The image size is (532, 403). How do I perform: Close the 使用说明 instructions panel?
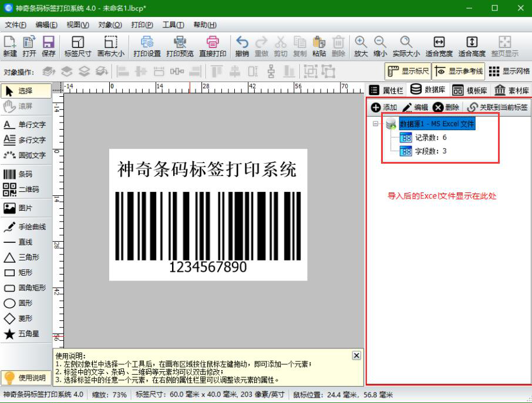[x=356, y=355]
